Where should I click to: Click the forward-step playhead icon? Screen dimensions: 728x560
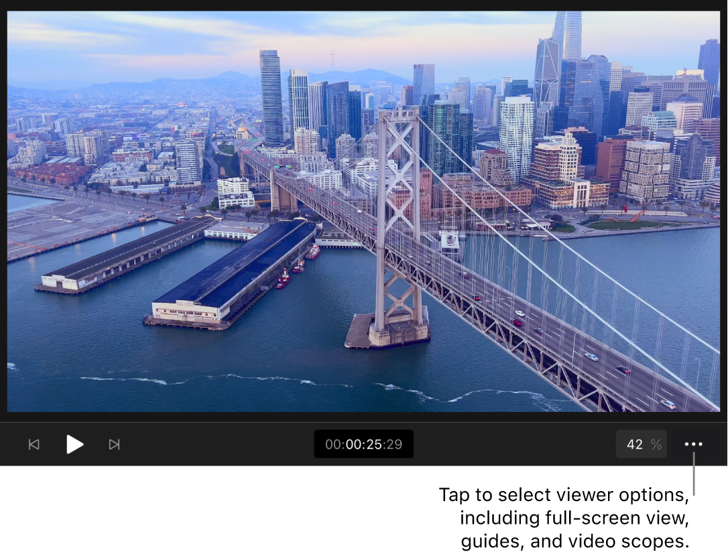114,443
